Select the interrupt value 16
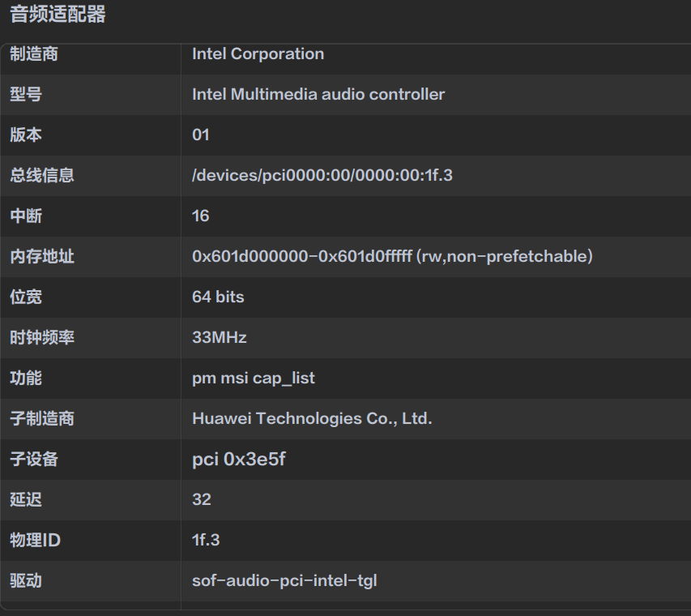The image size is (691, 616). click(x=201, y=216)
